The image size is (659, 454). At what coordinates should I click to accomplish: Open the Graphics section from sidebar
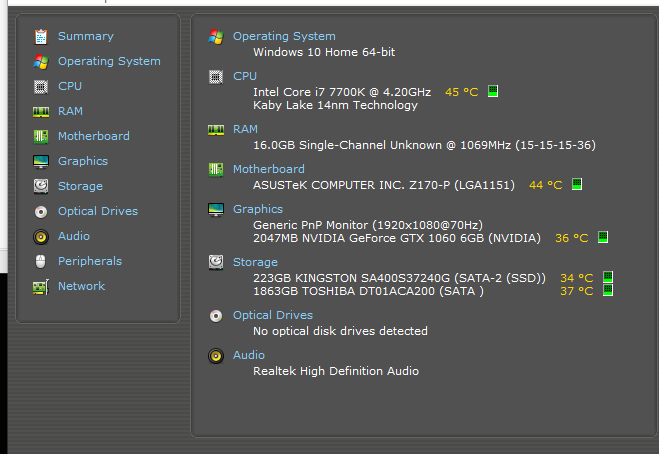click(x=82, y=161)
